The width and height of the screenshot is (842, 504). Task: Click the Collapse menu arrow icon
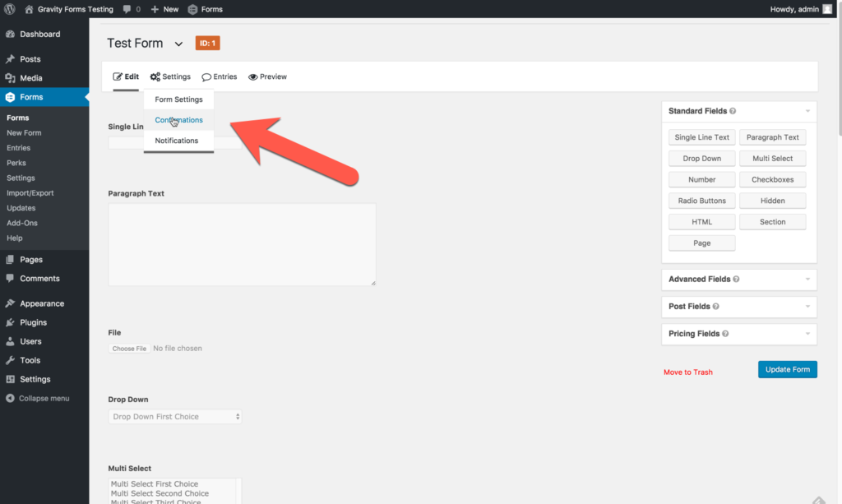12,398
